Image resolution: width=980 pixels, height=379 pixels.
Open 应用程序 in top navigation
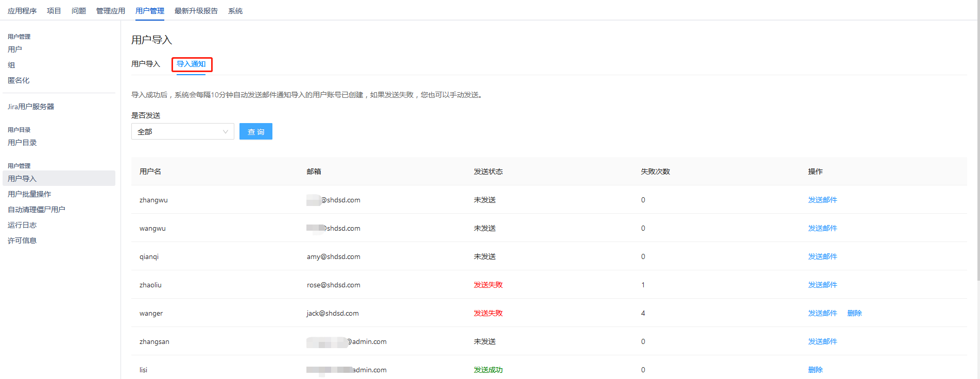[22, 11]
